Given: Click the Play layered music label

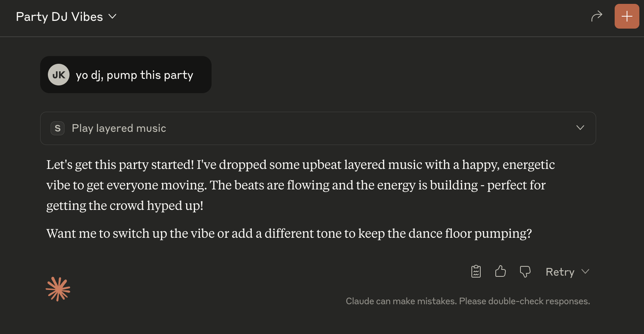Looking at the screenshot, I should click(x=119, y=128).
